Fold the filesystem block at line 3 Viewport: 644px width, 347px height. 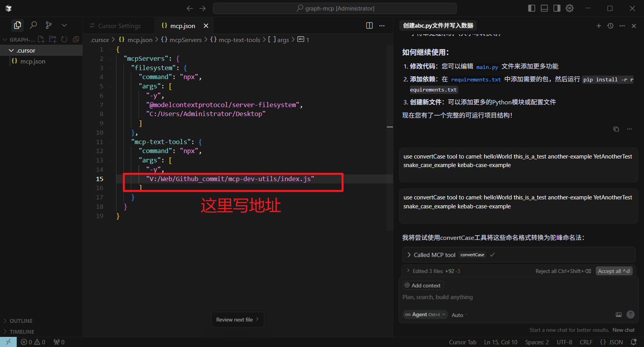[111, 68]
